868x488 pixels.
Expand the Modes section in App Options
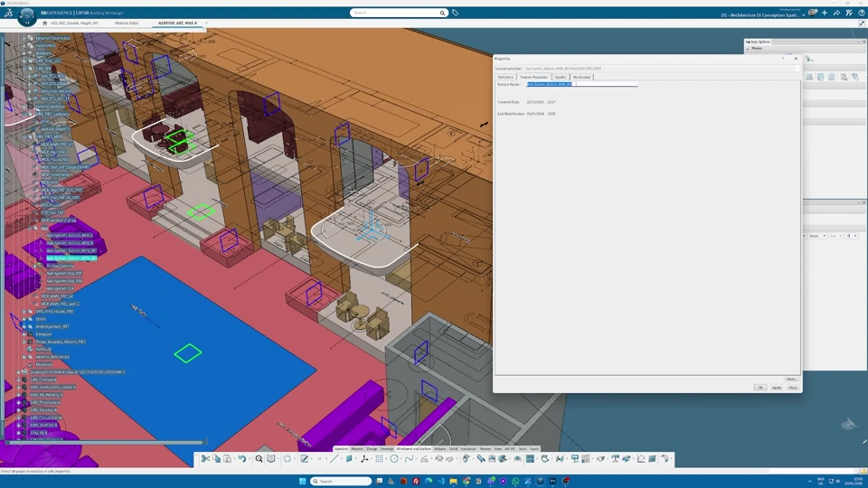(749, 49)
